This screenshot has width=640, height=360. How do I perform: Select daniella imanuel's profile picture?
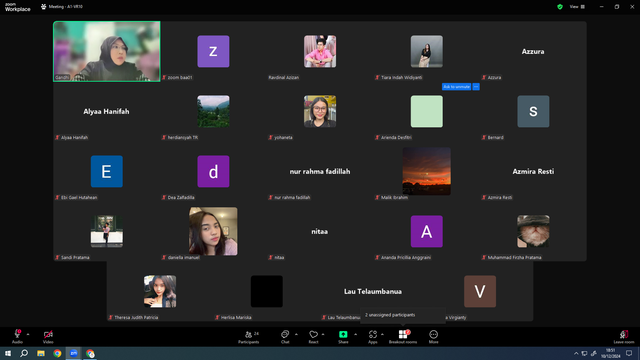(213, 231)
